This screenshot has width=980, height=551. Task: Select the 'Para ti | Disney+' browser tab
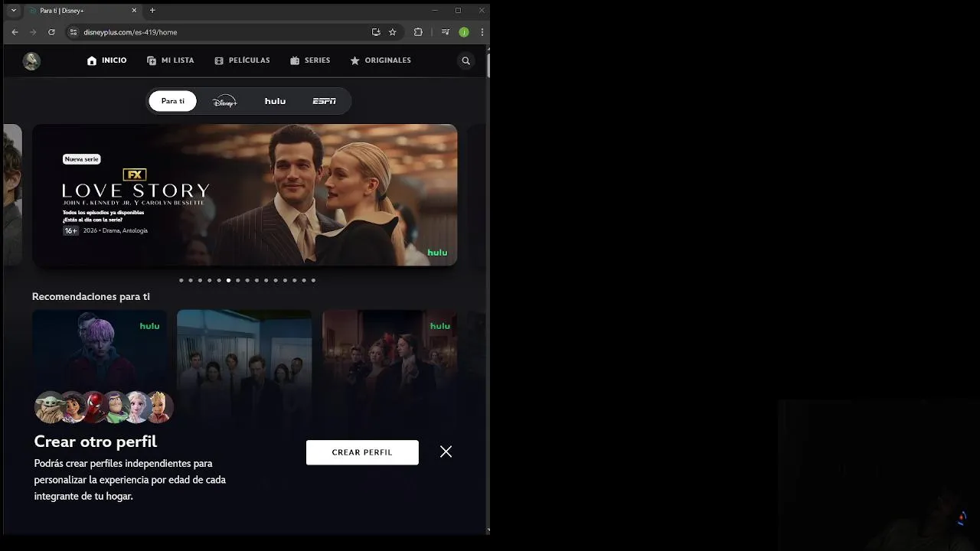(82, 11)
